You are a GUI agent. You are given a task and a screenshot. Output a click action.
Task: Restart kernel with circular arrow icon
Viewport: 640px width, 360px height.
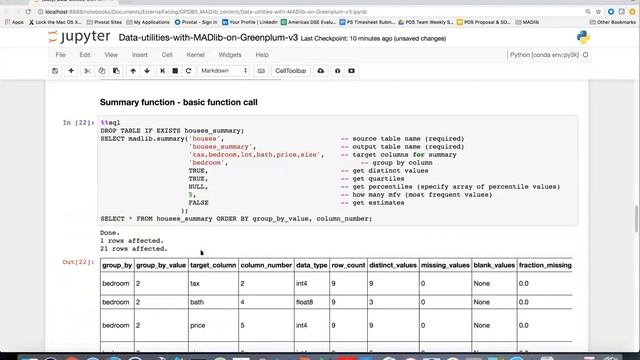pyautogui.click(x=189, y=71)
